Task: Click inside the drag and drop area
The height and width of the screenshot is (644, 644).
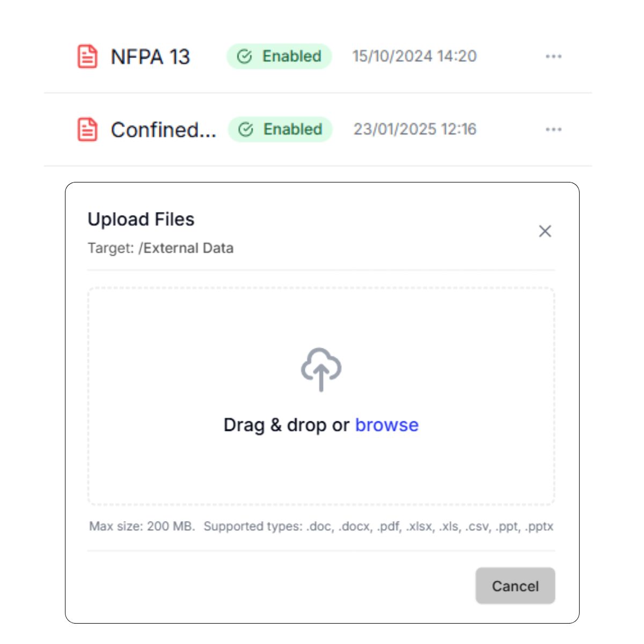Action: tap(321, 397)
